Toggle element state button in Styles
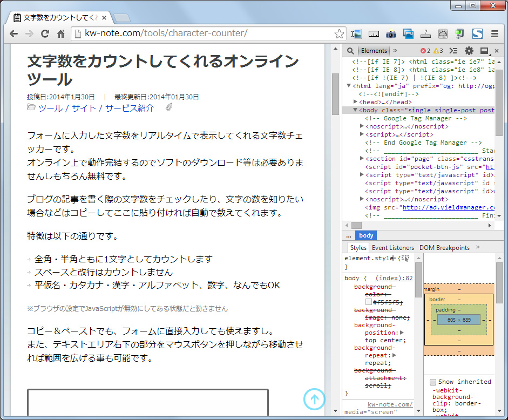 coord(405,259)
